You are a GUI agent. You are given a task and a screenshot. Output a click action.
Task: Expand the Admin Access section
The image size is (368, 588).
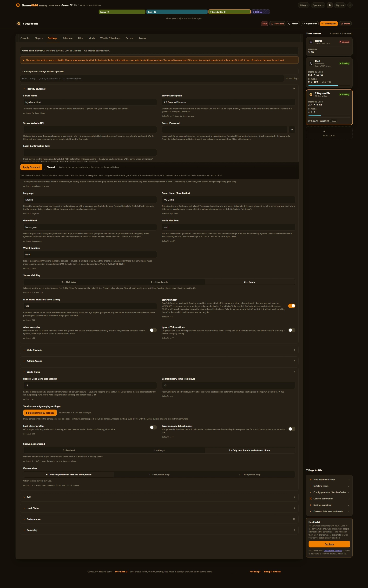(x=159, y=361)
